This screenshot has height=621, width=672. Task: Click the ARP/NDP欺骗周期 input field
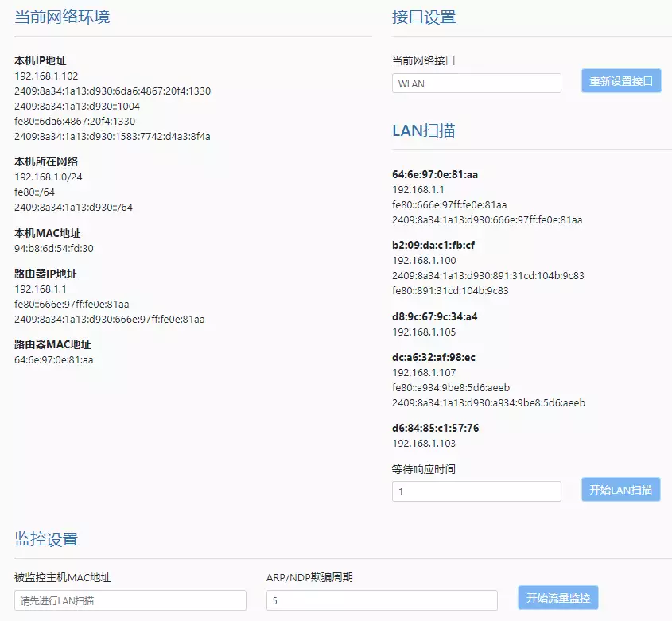pos(382,600)
